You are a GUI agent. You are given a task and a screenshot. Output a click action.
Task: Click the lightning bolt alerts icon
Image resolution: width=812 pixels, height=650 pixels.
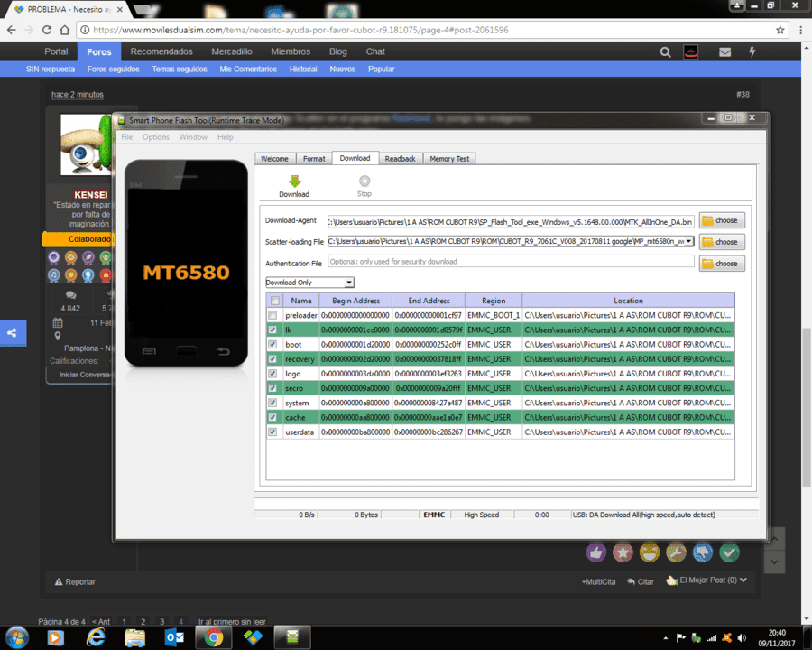[752, 51]
